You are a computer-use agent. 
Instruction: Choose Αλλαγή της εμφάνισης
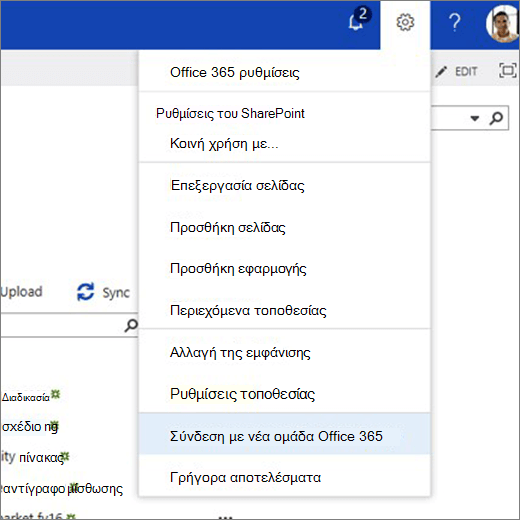pyautogui.click(x=240, y=353)
